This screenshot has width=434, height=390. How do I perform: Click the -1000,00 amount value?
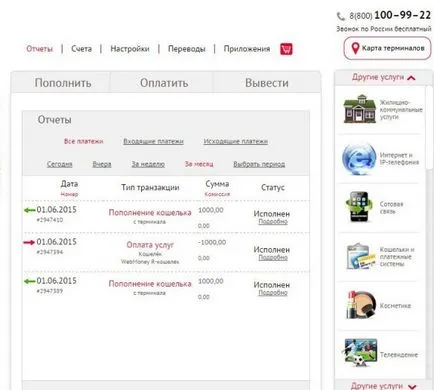(x=212, y=242)
